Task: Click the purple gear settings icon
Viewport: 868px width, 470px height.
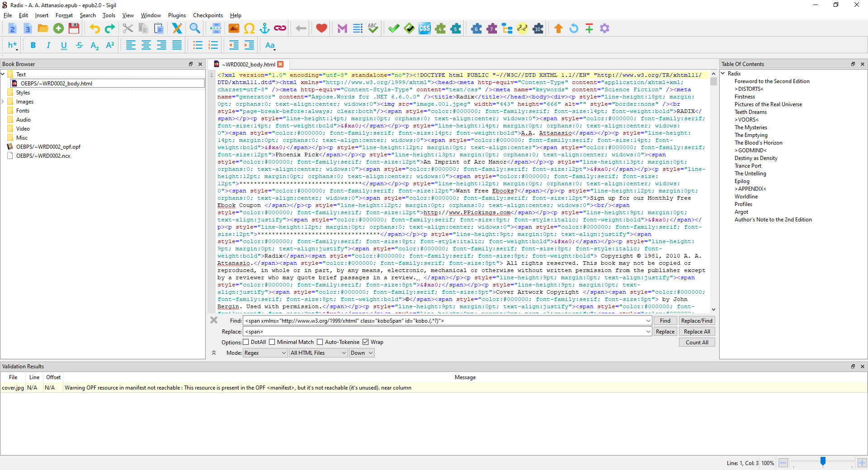Action: pos(604,28)
